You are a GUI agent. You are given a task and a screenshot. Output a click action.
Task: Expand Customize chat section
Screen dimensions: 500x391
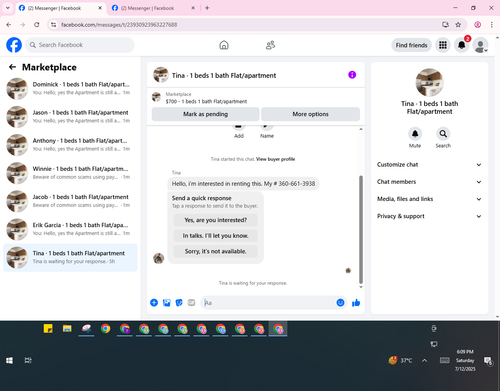429,165
